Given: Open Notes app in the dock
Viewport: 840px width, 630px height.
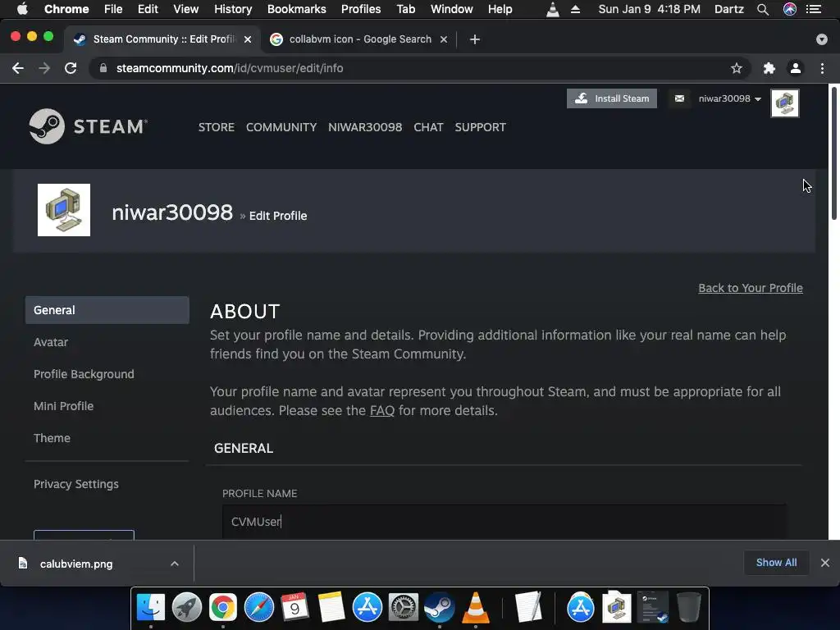Looking at the screenshot, I should (331, 608).
